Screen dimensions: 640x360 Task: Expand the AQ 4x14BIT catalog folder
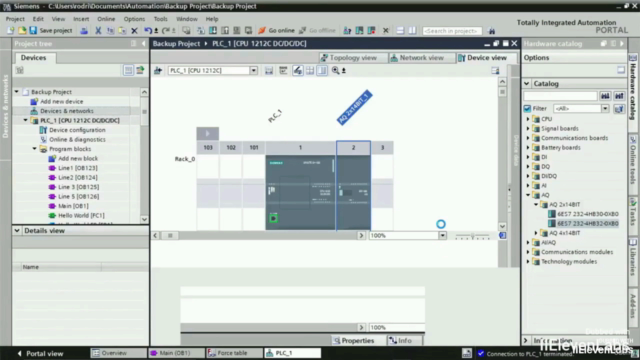click(536, 233)
